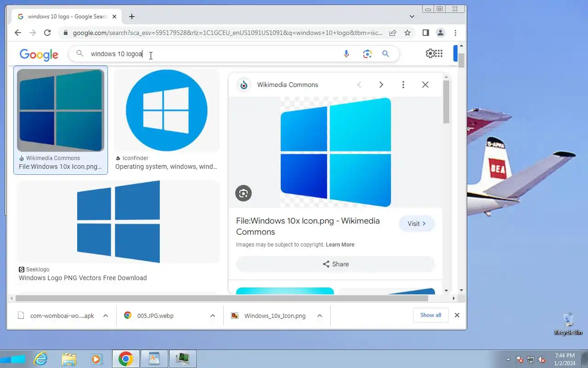Click the page horizontal scrollbar
Image resolution: width=588 pixels, height=368 pixels.
(x=222, y=298)
